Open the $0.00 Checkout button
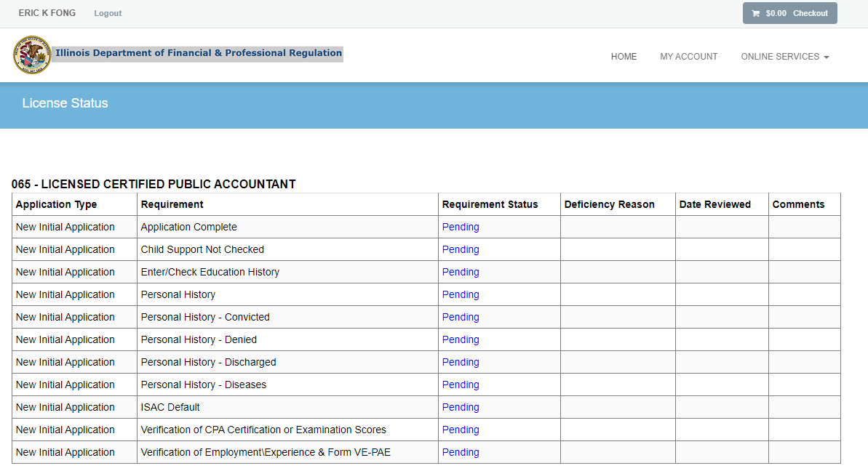The image size is (868, 471). click(x=790, y=13)
